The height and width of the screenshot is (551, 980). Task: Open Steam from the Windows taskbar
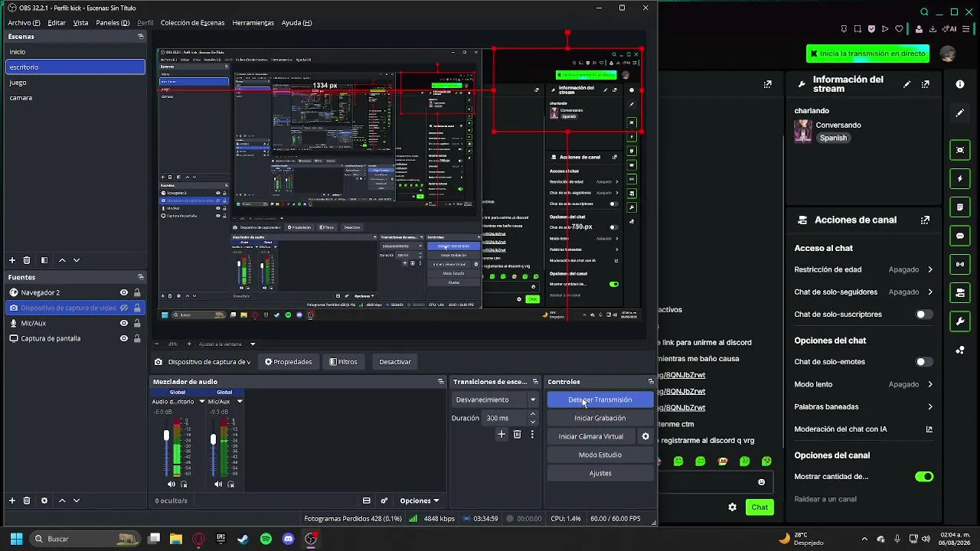point(243,539)
